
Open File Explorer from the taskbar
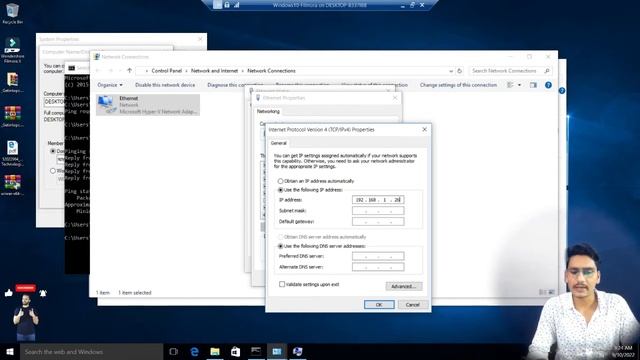tap(215, 351)
